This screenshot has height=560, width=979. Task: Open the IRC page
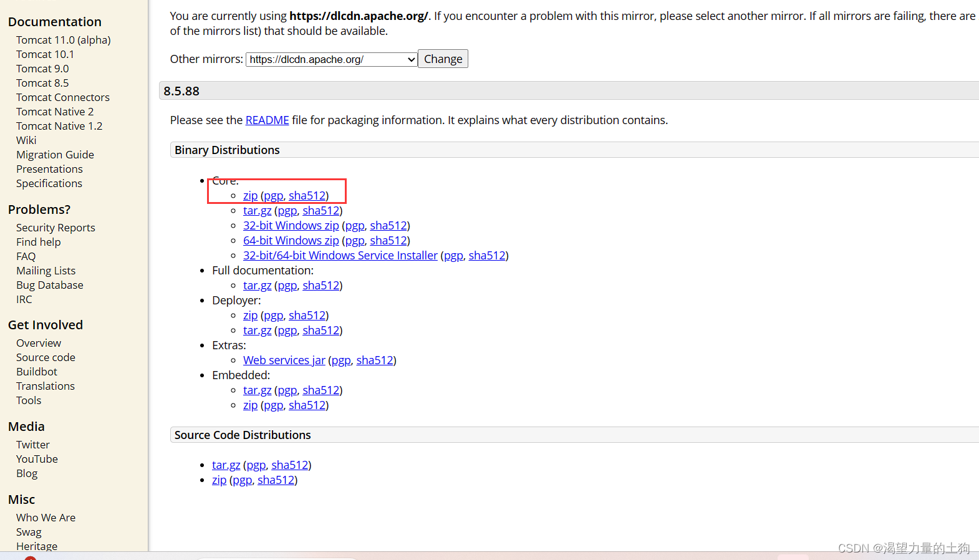(x=24, y=299)
